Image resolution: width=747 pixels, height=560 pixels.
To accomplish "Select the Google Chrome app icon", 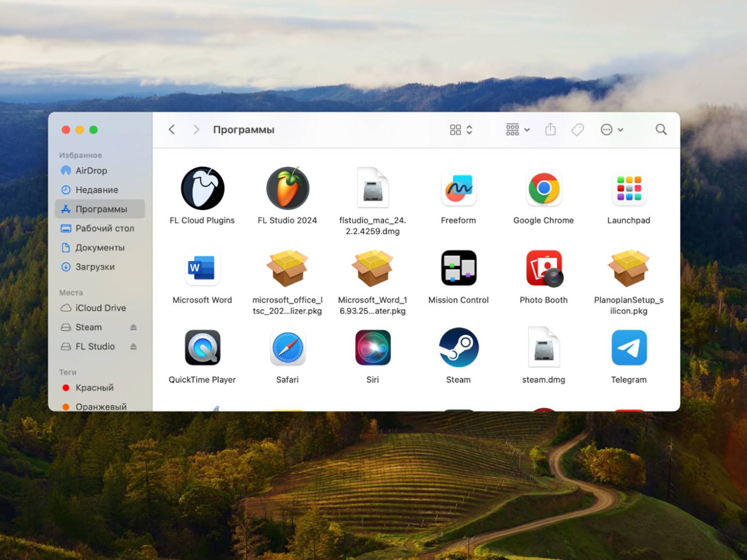I will (x=544, y=188).
